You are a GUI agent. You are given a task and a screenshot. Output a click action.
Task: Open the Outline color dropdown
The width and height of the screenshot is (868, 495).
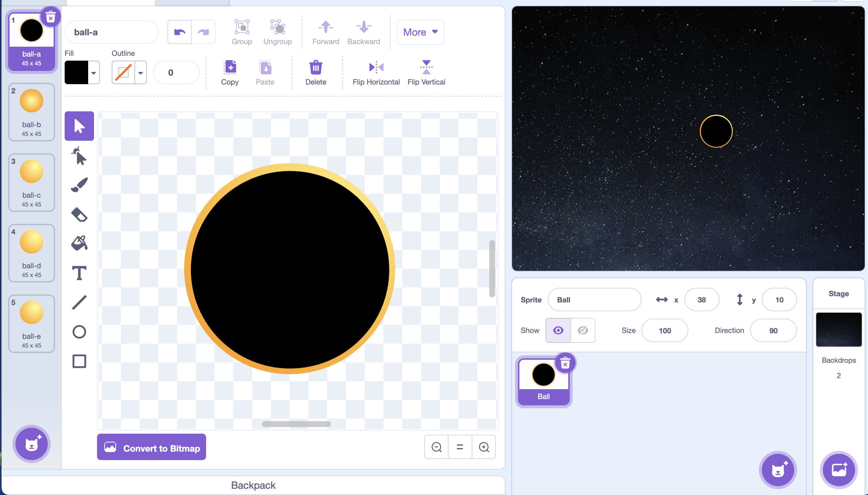[140, 72]
